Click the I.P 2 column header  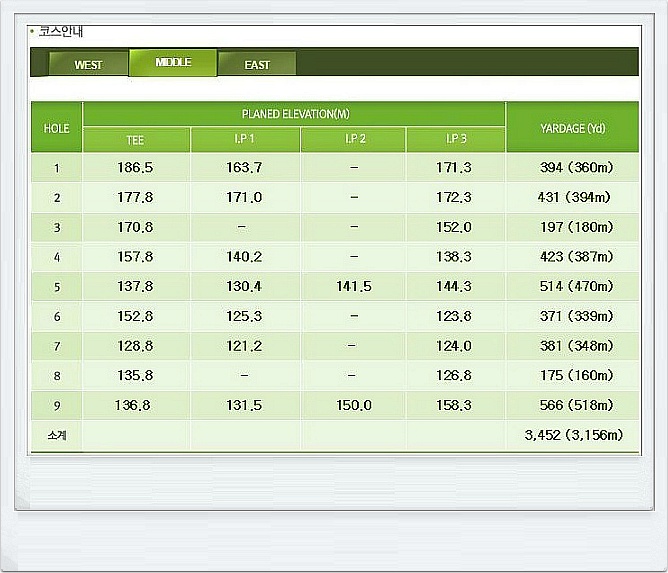pyautogui.click(x=353, y=140)
